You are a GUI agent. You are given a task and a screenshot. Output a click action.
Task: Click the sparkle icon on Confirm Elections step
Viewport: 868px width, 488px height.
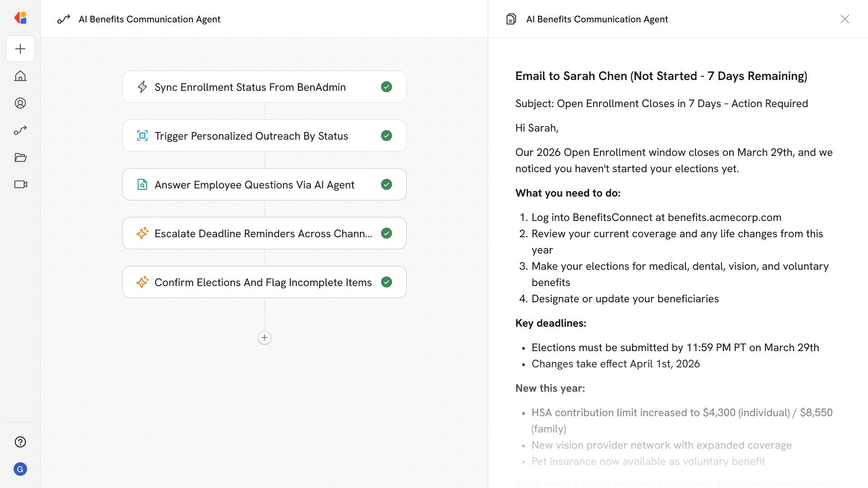(x=142, y=282)
